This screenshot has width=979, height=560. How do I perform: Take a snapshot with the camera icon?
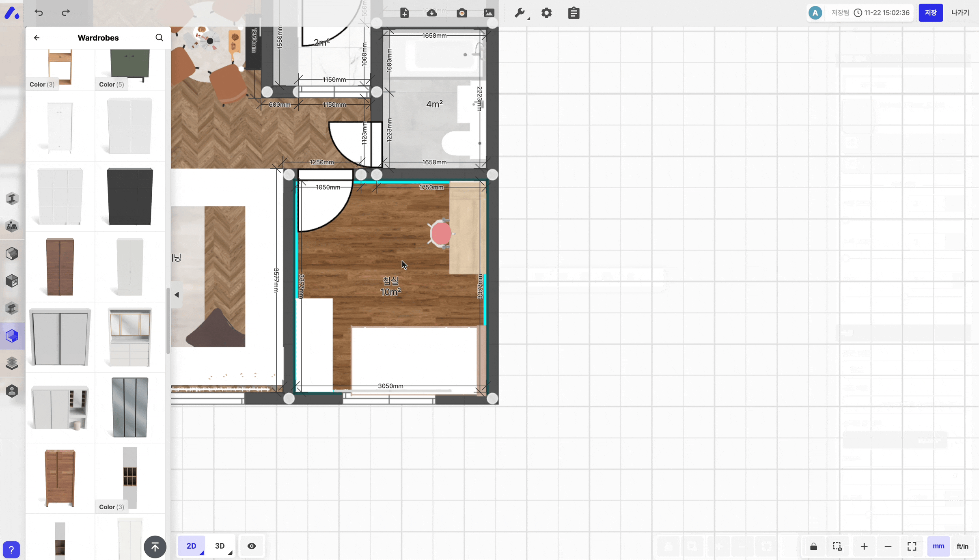click(462, 13)
